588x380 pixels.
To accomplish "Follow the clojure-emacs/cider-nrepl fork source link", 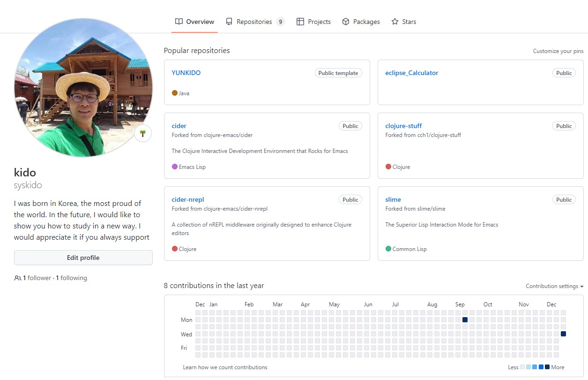I will point(235,209).
